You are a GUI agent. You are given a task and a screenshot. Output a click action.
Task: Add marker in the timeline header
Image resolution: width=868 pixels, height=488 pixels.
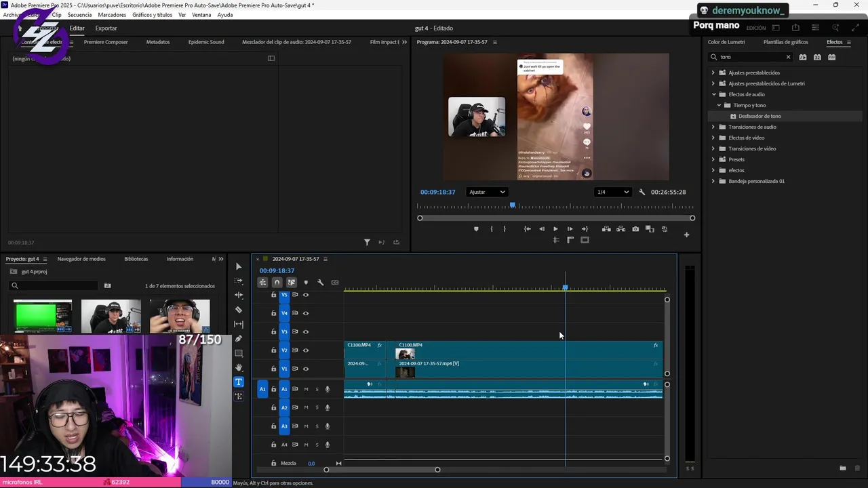tap(306, 283)
